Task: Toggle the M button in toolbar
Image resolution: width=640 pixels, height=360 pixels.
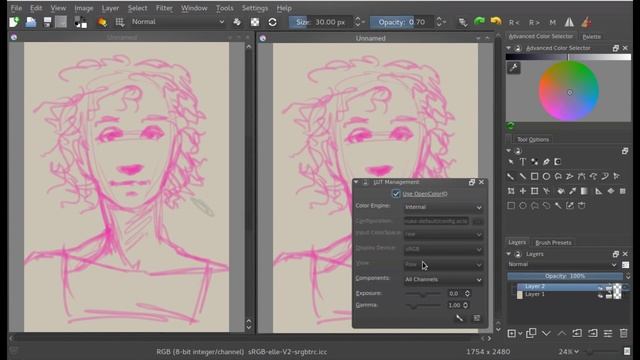Action: click(x=553, y=22)
